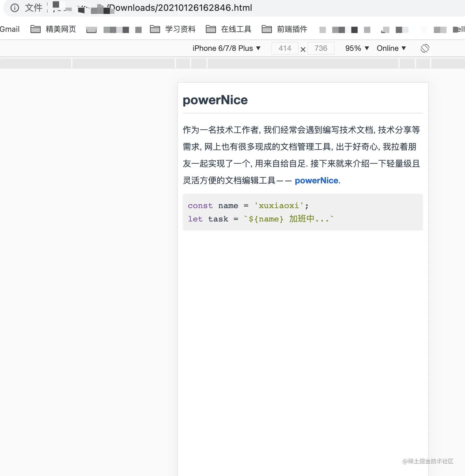Open the iPhone 6/7/8 Plus device dropdown

(226, 48)
